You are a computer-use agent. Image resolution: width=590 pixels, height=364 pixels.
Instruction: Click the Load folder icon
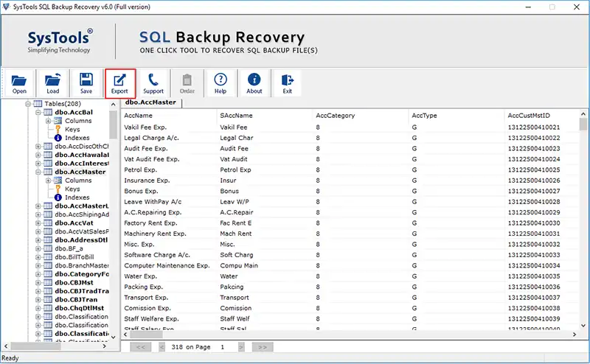click(52, 80)
